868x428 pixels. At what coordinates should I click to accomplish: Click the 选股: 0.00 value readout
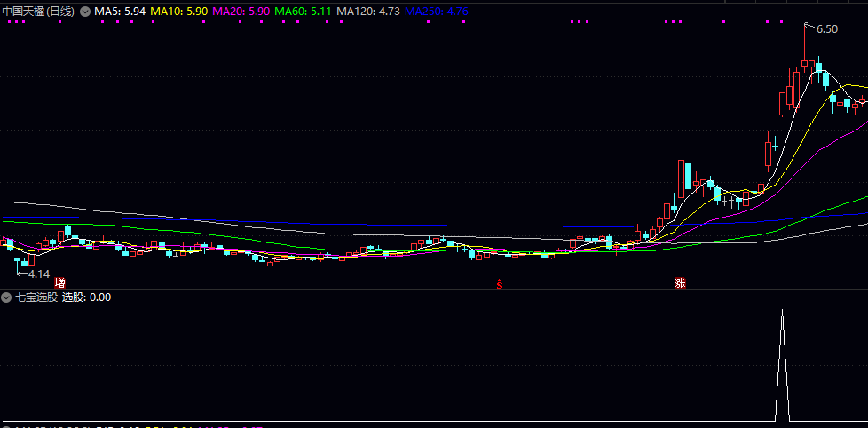point(87,297)
